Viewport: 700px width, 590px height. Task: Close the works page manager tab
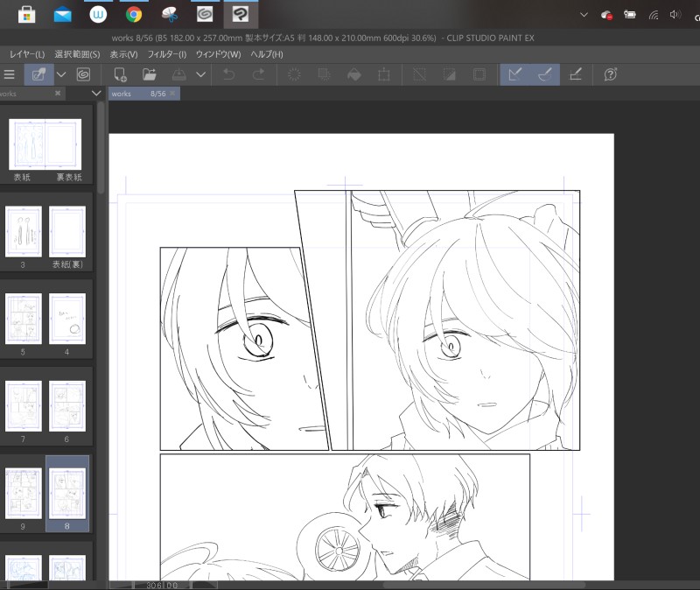click(x=58, y=93)
